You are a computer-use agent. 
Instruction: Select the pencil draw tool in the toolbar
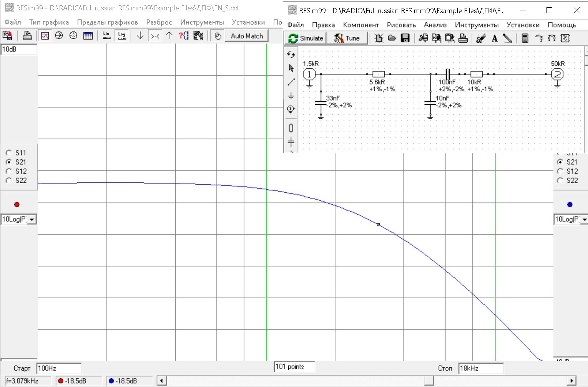pyautogui.click(x=508, y=38)
